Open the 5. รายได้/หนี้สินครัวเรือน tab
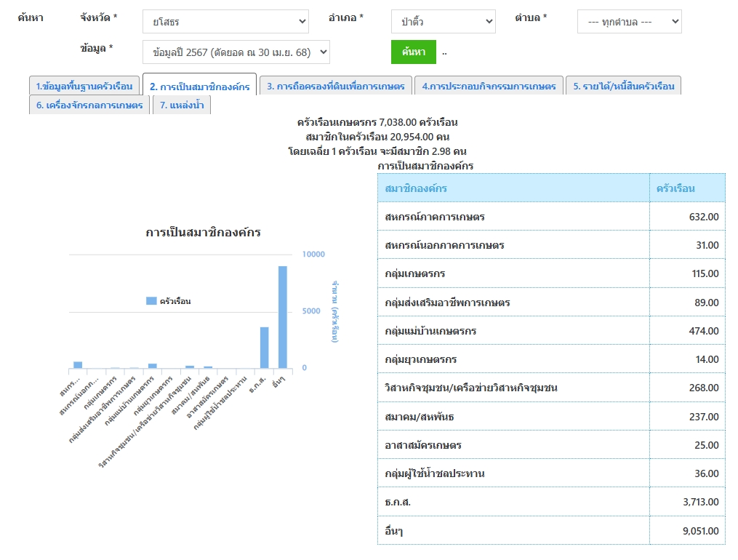Viewport: 738px width, 560px height. click(x=623, y=87)
